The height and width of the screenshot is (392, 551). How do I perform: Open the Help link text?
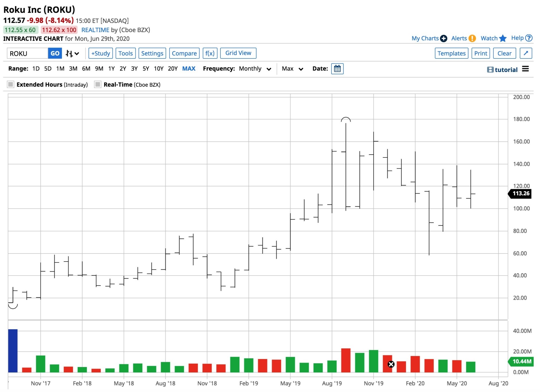click(x=517, y=38)
